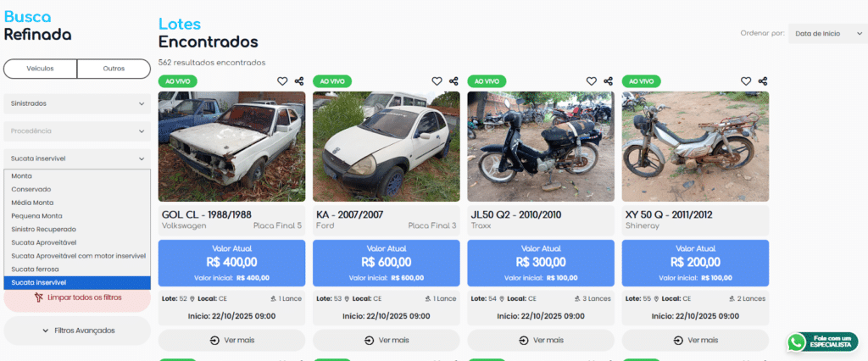Favorite the Ford KA lot
Viewport: 868px width, 361px height.
[x=437, y=81]
